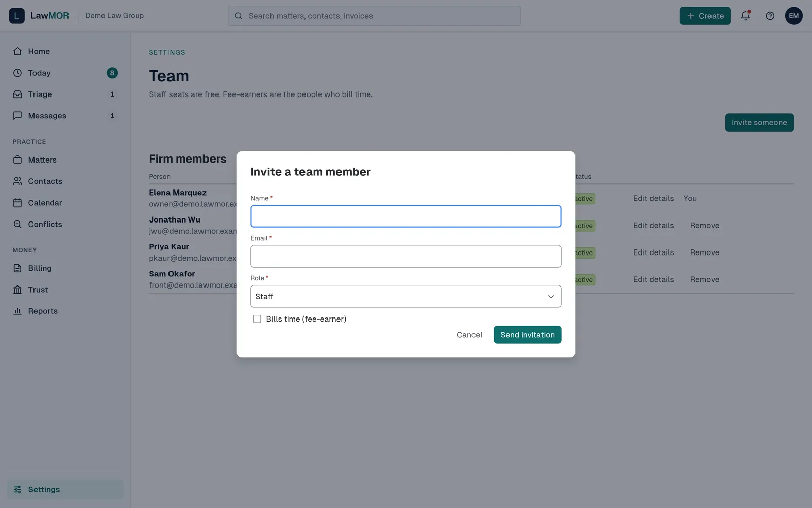
Task: Edit details for Elena Marquez
Action: click(x=654, y=198)
